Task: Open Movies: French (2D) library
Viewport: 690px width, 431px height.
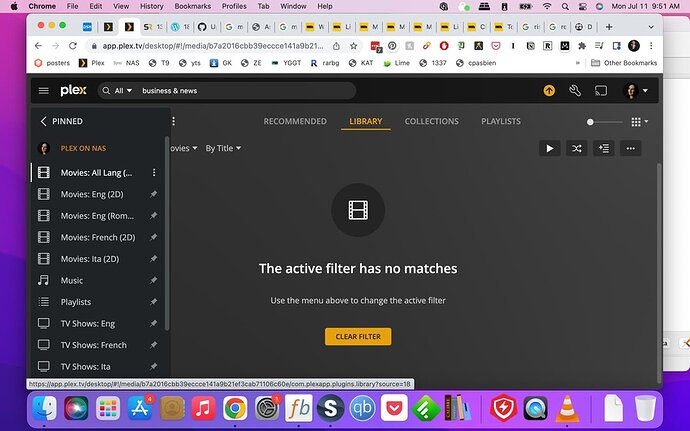Action: coord(97,237)
